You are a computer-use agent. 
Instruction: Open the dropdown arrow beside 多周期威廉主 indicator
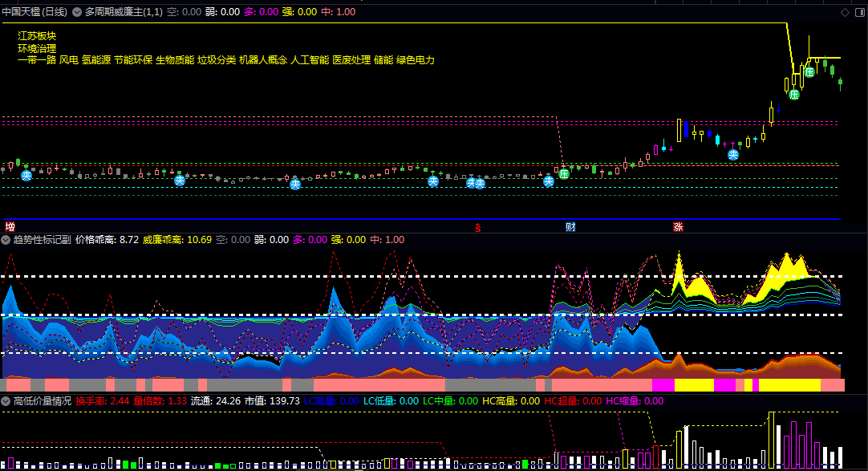[x=77, y=13]
